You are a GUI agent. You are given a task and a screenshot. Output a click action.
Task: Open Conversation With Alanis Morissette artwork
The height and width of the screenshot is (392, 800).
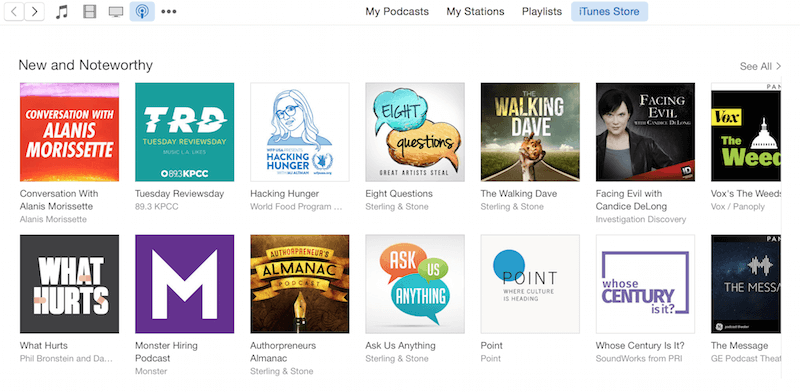point(69,132)
